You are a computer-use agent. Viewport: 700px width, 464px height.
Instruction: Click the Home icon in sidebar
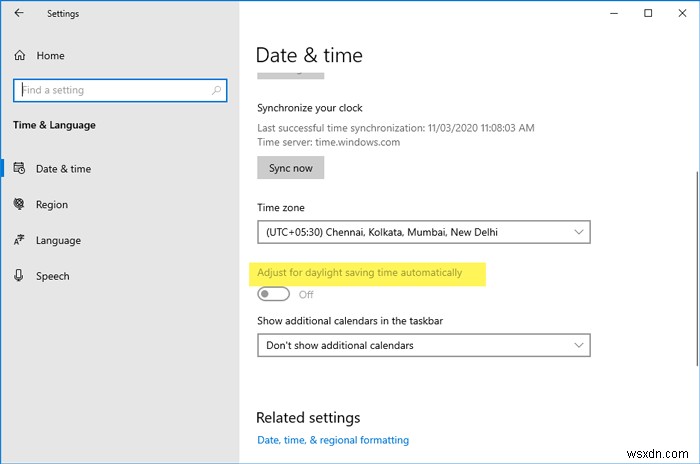(x=19, y=56)
